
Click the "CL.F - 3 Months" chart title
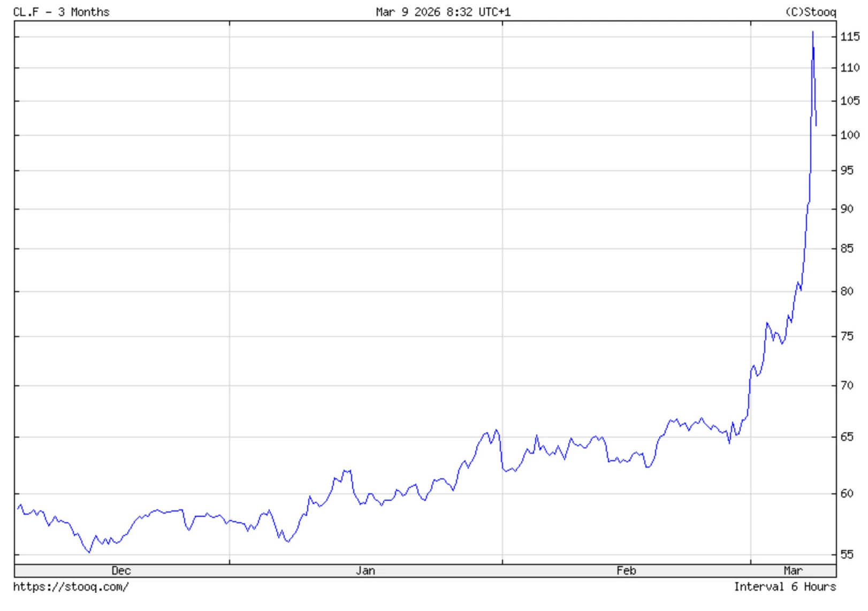pyautogui.click(x=61, y=12)
